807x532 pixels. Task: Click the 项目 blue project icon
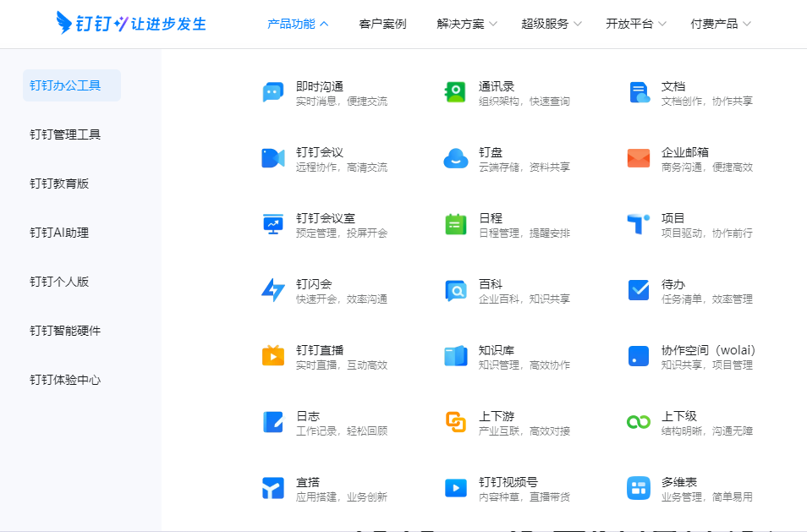point(639,224)
